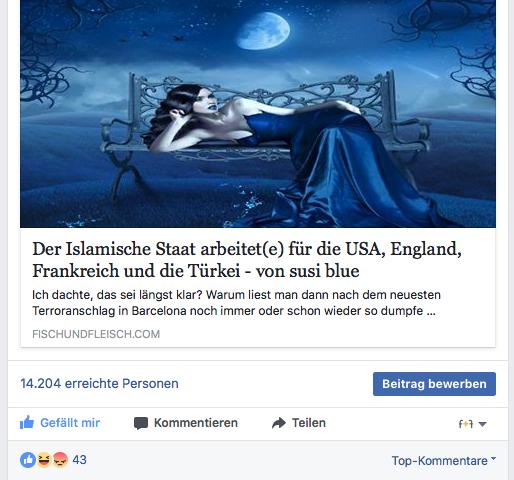Open the 14.204 erreichte Personen stats
This screenshot has width=514, height=480.
point(99,383)
